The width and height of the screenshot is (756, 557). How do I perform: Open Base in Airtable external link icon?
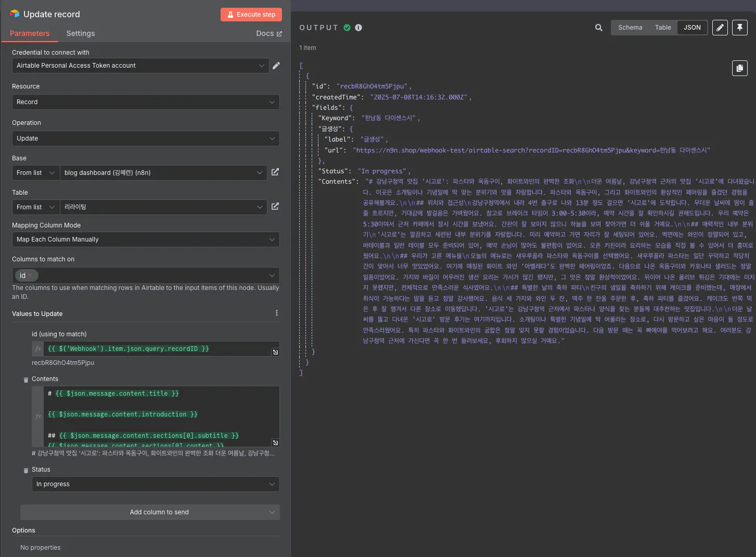(x=275, y=172)
